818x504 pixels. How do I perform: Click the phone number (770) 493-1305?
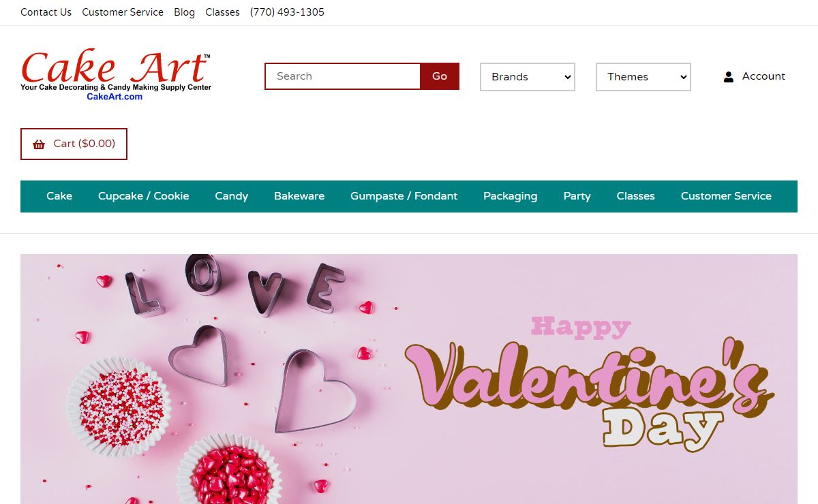tap(287, 12)
